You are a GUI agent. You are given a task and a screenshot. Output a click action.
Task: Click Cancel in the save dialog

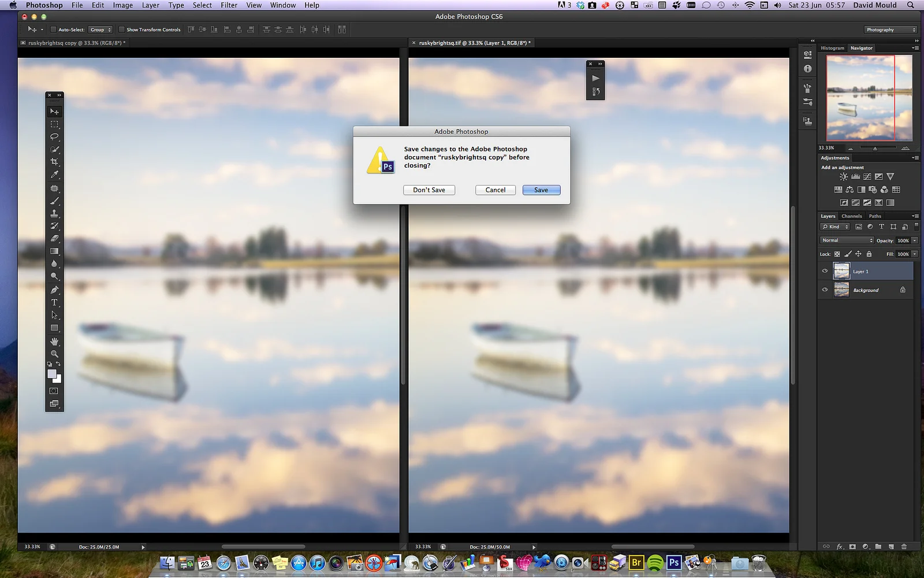495,190
